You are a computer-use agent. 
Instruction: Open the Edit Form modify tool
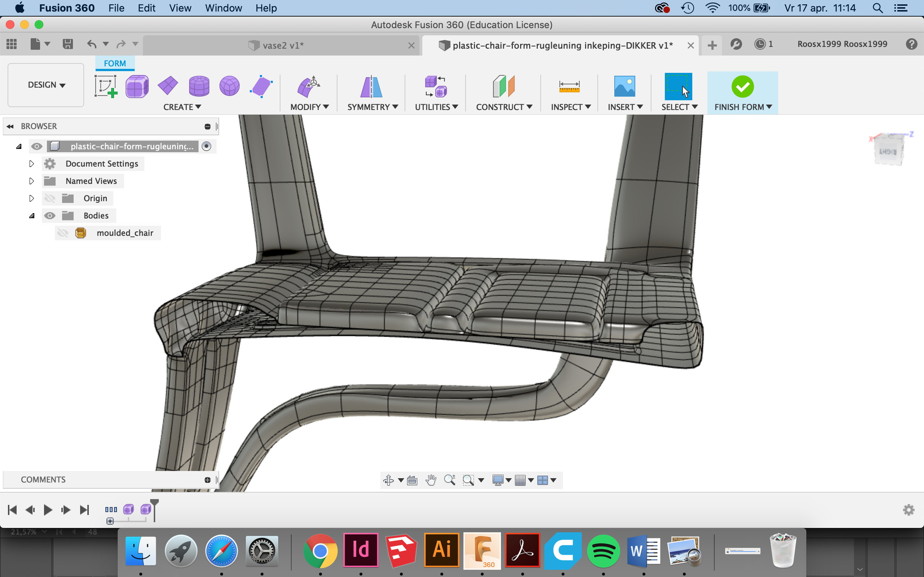click(x=309, y=87)
